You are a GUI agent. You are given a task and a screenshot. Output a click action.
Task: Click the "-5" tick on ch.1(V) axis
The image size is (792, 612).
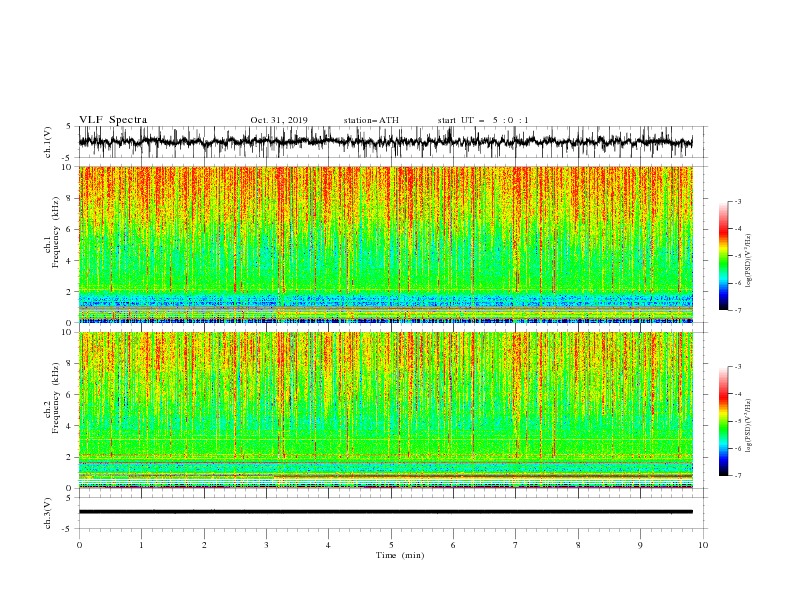(67, 158)
